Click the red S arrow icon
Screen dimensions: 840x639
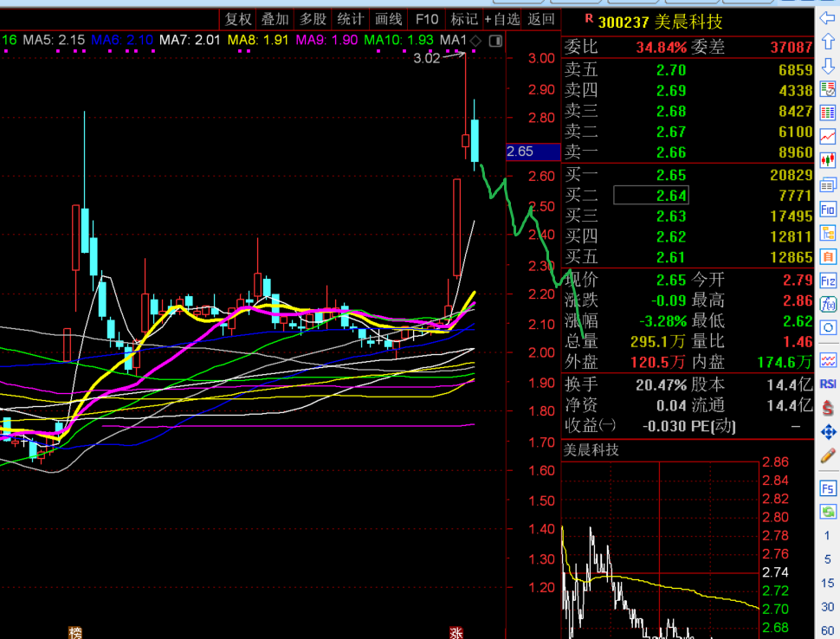click(828, 408)
